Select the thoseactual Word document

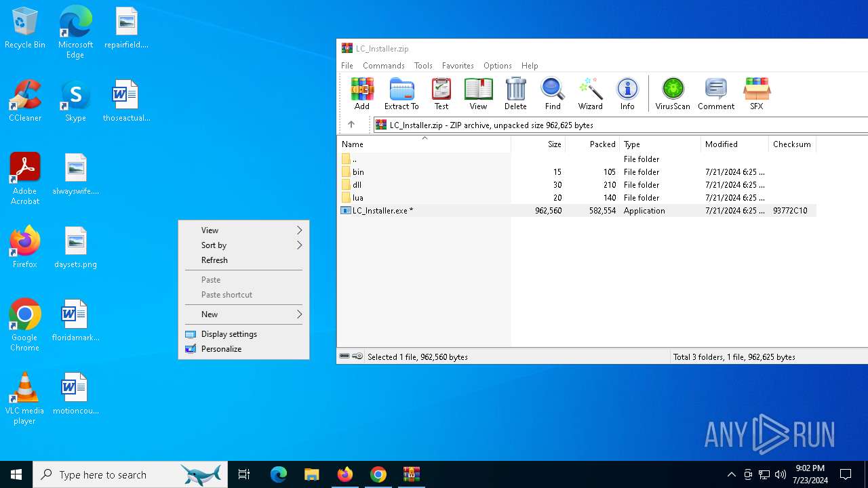pyautogui.click(x=126, y=102)
